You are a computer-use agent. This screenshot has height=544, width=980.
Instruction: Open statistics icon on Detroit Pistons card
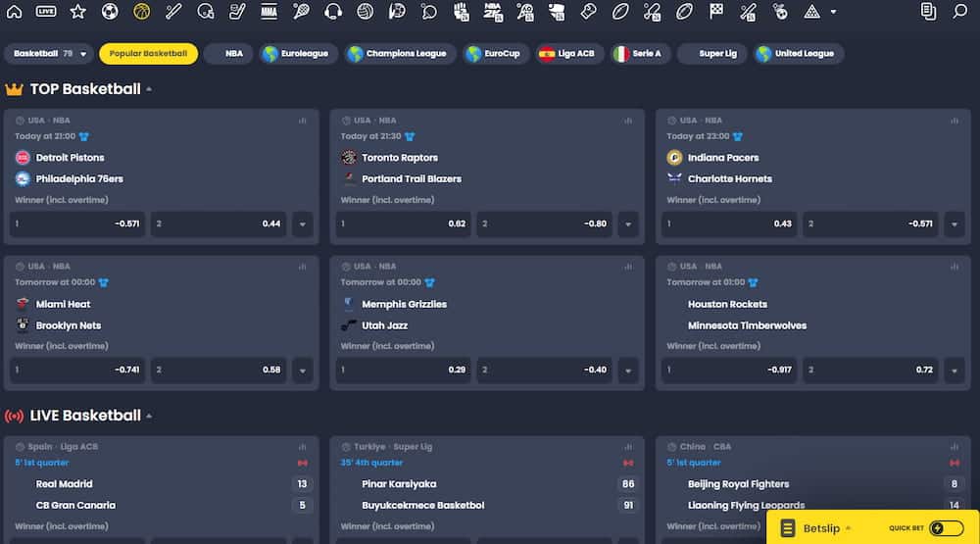coord(303,121)
